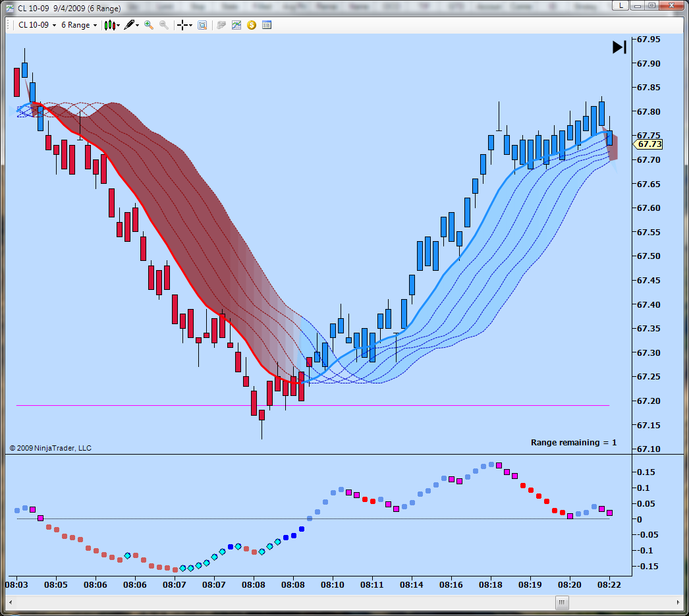Screen dimensions: 689x616
Task: Click the toolbar grip handle
Action: (9, 25)
